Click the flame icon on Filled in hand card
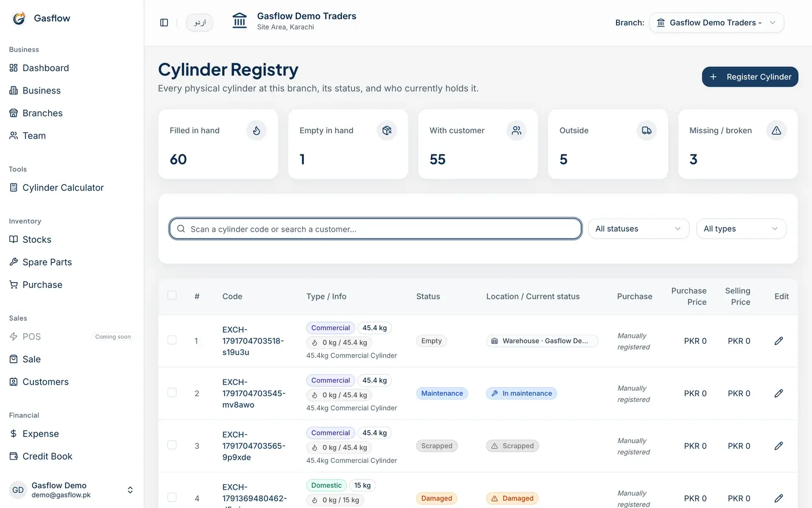Image resolution: width=812 pixels, height=508 pixels. click(x=256, y=131)
